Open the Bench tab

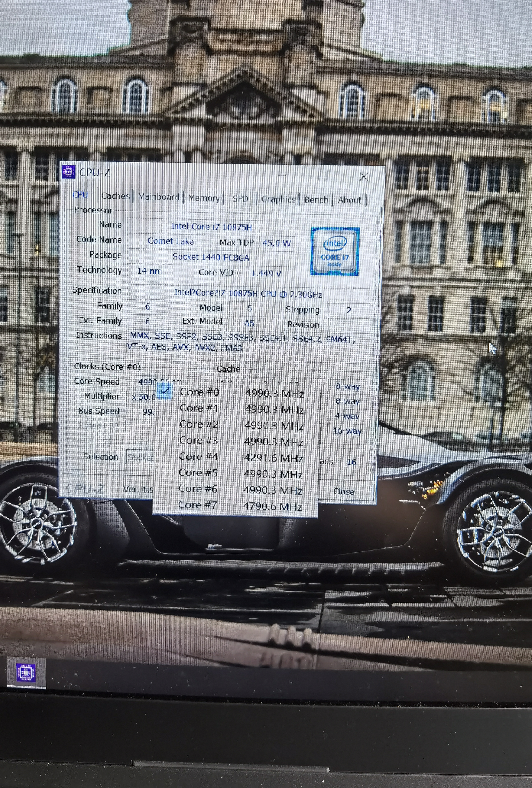click(x=316, y=200)
